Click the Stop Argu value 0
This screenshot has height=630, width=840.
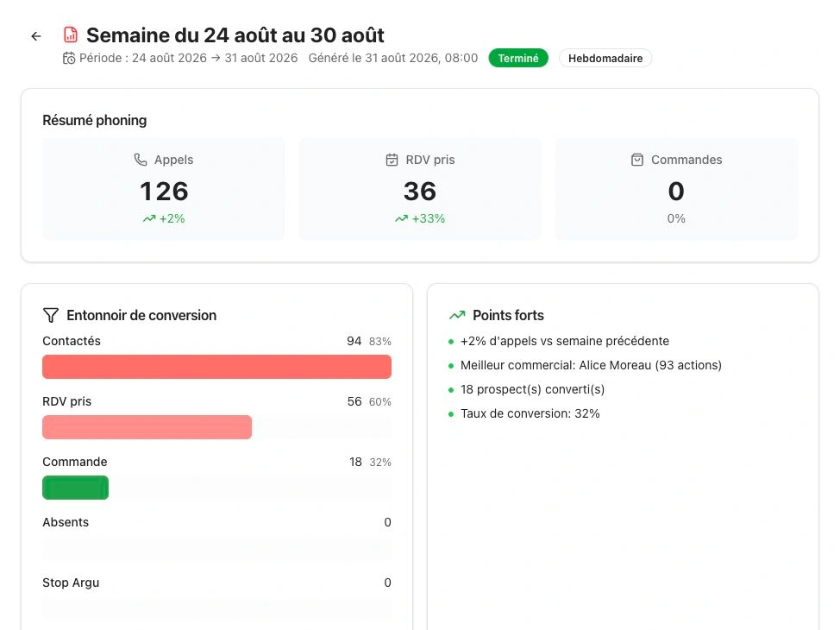point(387,583)
